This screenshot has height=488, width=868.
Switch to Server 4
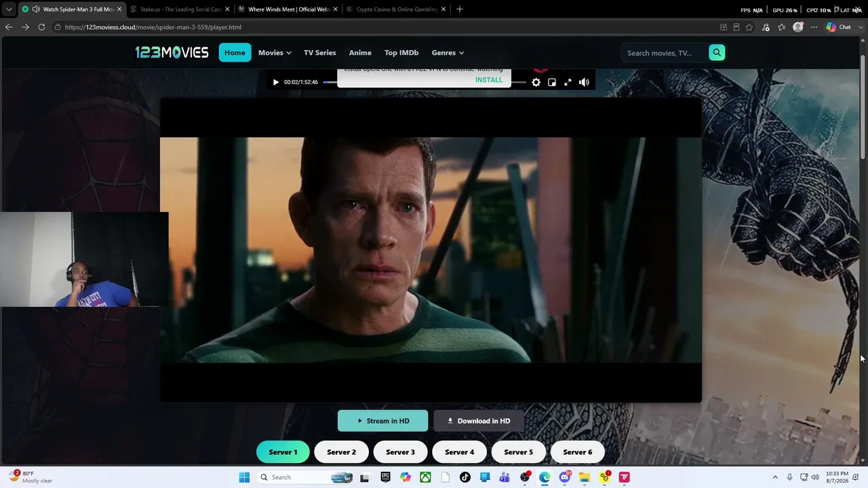(459, 452)
